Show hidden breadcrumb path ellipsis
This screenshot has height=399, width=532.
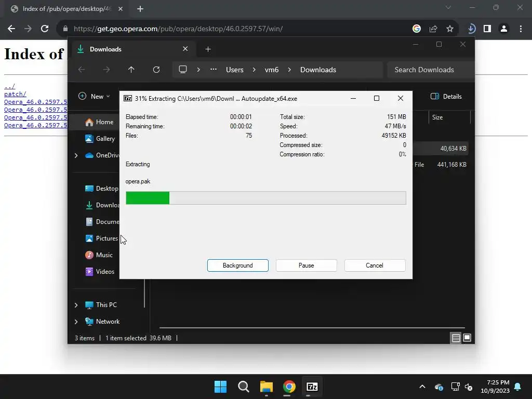pyautogui.click(x=214, y=69)
